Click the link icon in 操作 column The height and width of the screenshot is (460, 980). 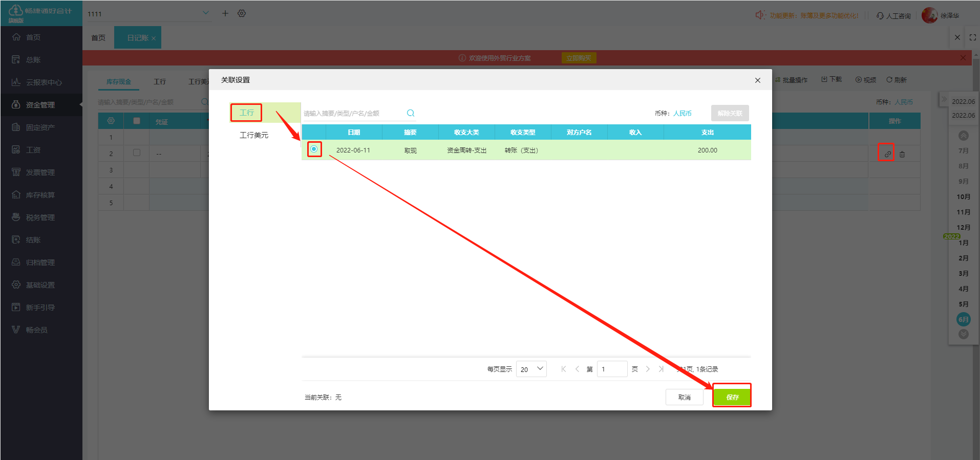pos(887,154)
